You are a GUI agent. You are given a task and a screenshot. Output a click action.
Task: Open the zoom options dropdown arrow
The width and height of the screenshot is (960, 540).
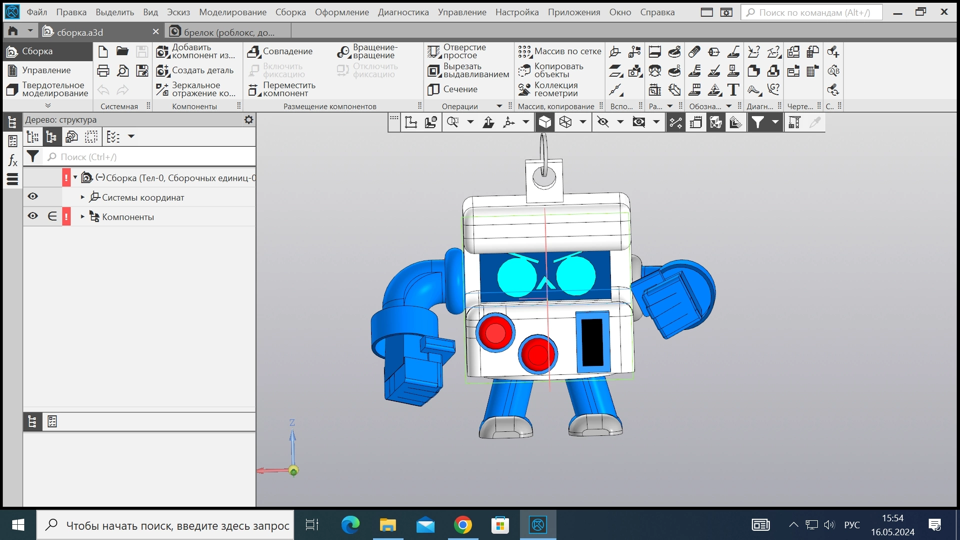[470, 122]
